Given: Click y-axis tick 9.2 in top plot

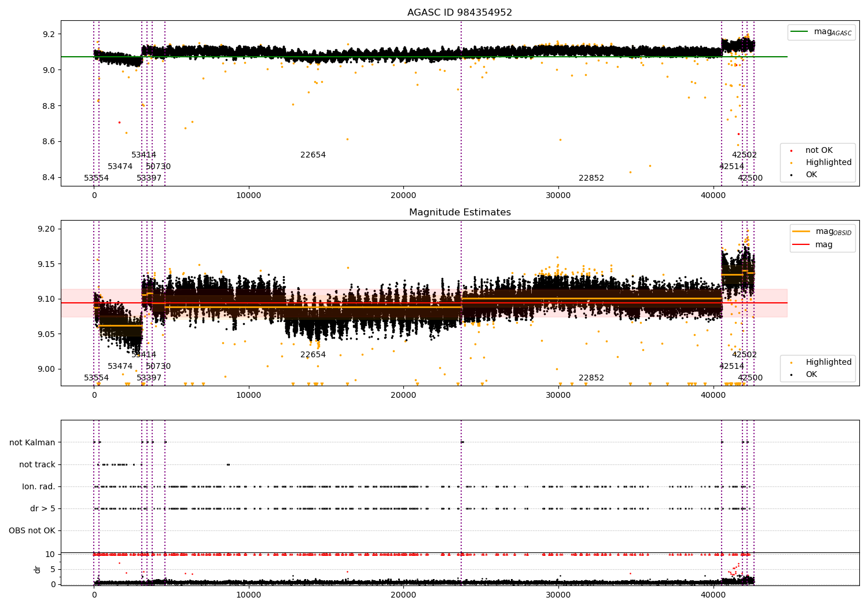Looking at the screenshot, I should [49, 35].
